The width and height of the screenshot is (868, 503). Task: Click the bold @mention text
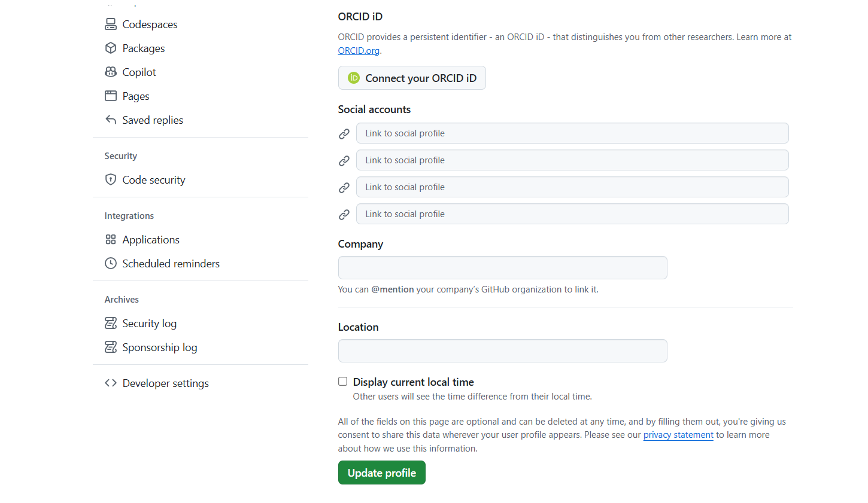pyautogui.click(x=393, y=289)
